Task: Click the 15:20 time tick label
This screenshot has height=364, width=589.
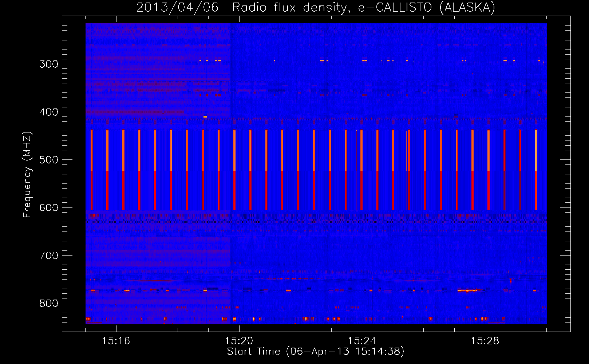Action: pyautogui.click(x=239, y=341)
